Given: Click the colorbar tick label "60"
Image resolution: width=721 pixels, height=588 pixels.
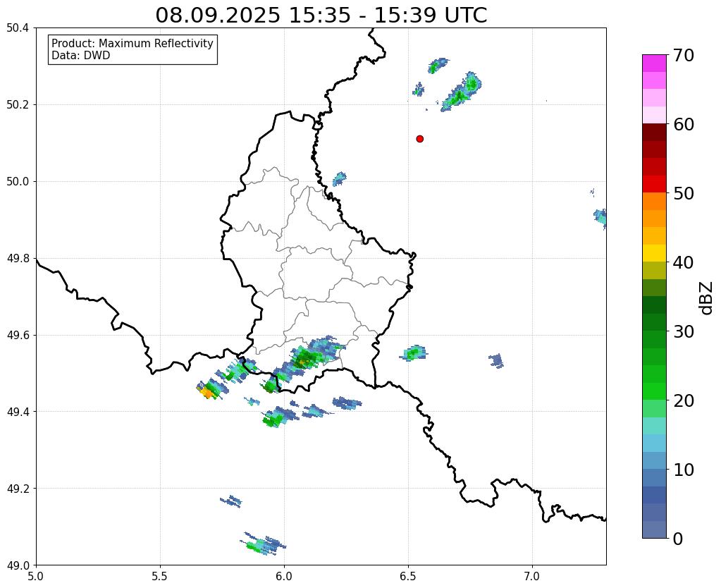Looking at the screenshot, I should click(x=683, y=124).
